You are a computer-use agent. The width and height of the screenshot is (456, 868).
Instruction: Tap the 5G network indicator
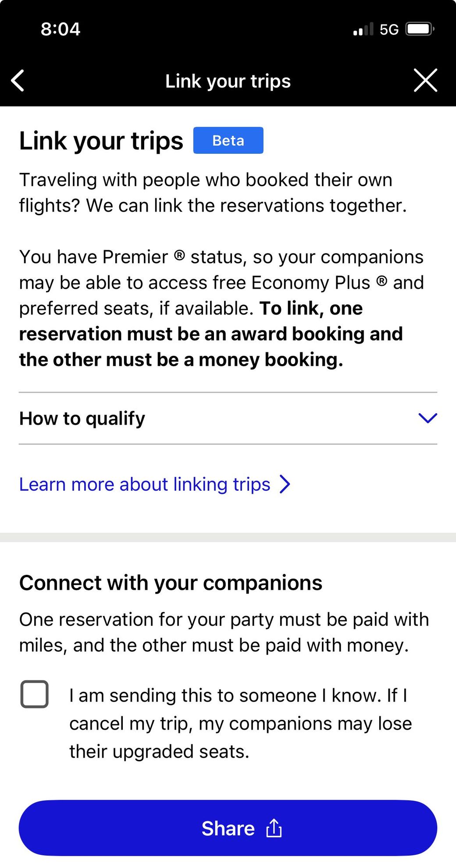tap(389, 29)
